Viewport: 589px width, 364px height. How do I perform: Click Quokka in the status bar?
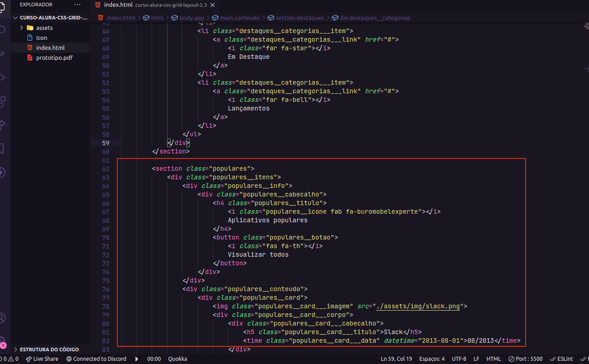(x=177, y=359)
